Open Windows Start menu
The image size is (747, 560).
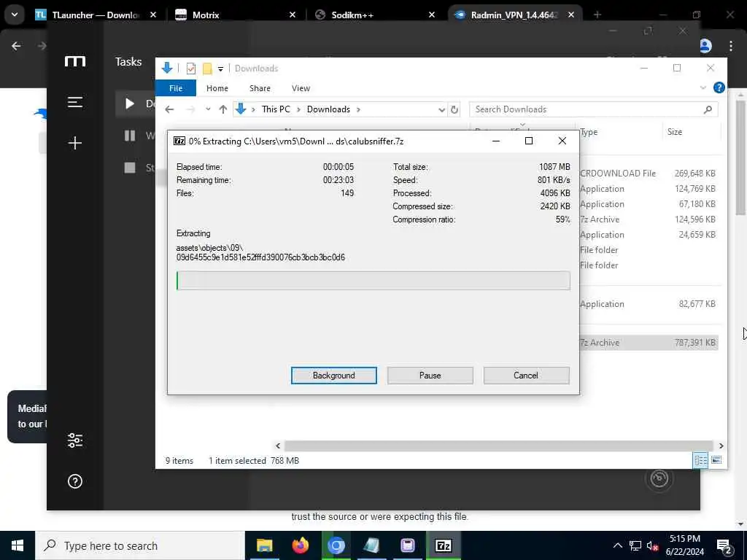coord(18,545)
